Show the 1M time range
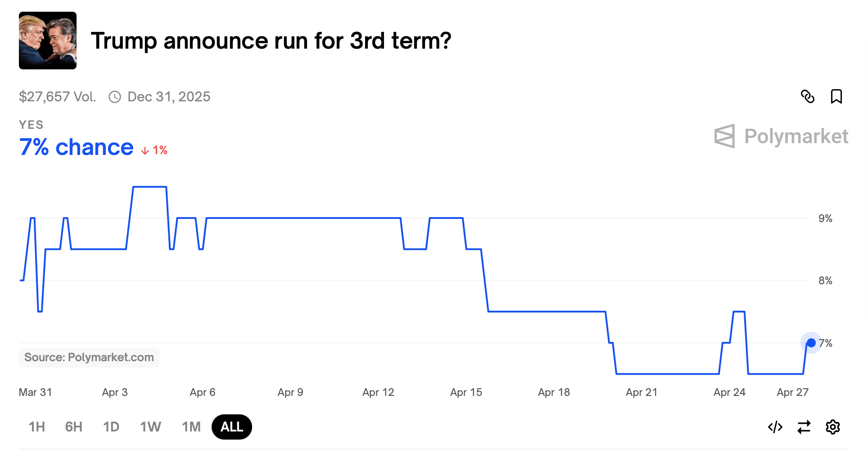This screenshot has width=868, height=463. pyautogui.click(x=191, y=427)
